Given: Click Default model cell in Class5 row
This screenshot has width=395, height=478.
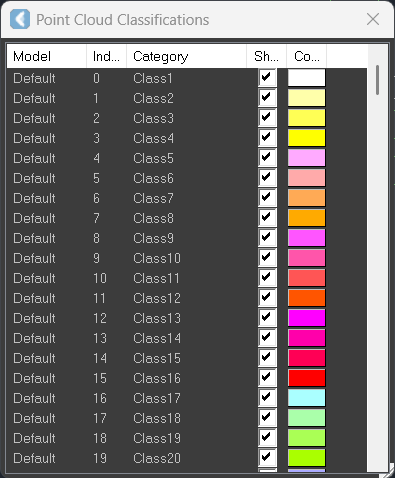Looking at the screenshot, I should point(34,158).
